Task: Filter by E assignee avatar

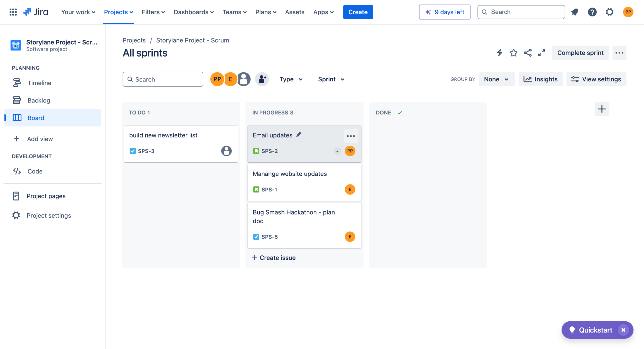Action: click(x=230, y=79)
